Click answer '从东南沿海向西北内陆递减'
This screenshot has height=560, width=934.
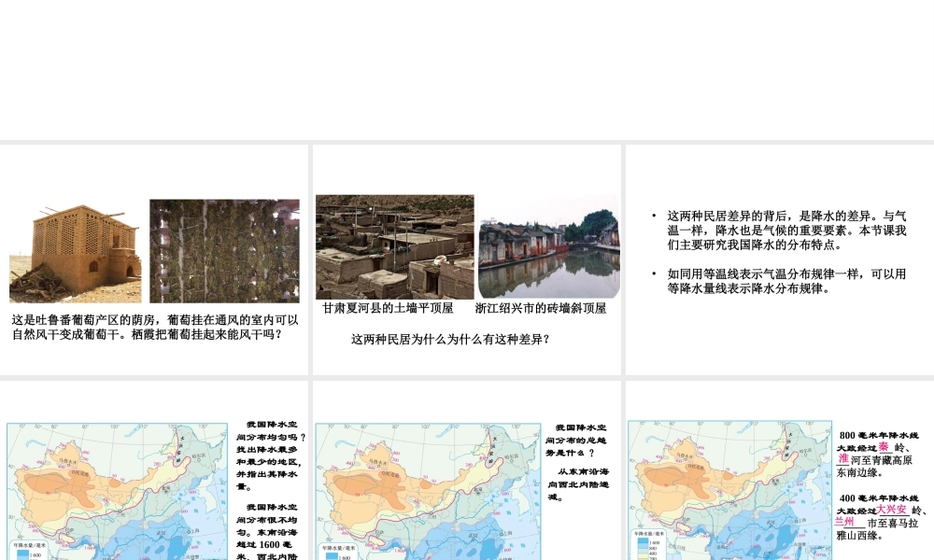(x=578, y=484)
